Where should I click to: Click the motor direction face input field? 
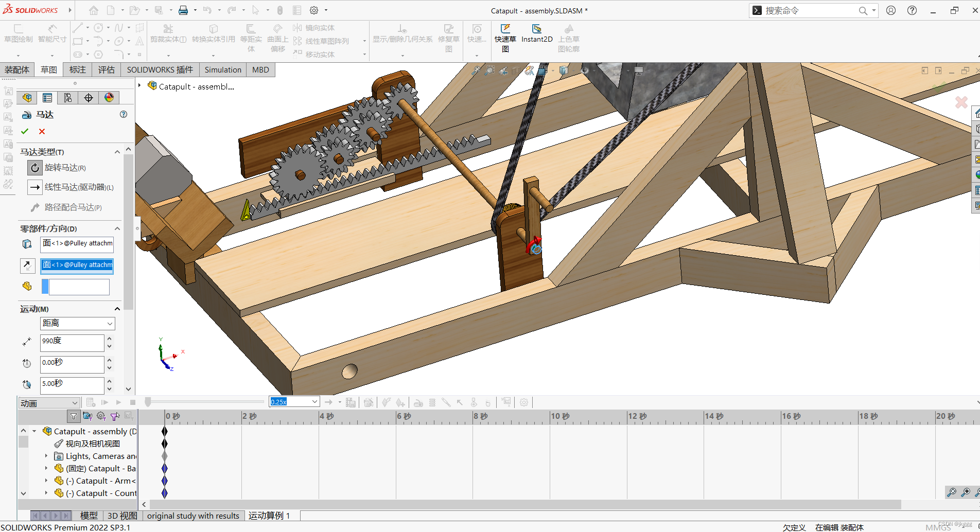(x=77, y=265)
